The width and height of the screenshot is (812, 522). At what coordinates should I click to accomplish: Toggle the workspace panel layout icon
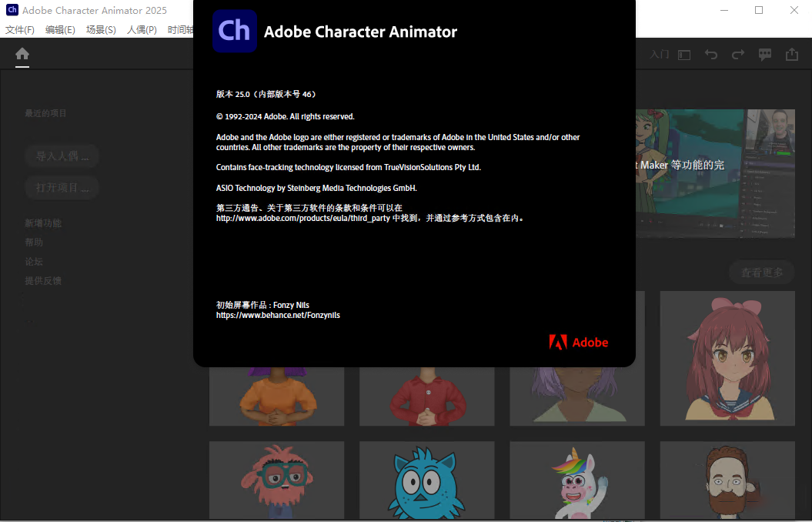(x=684, y=55)
